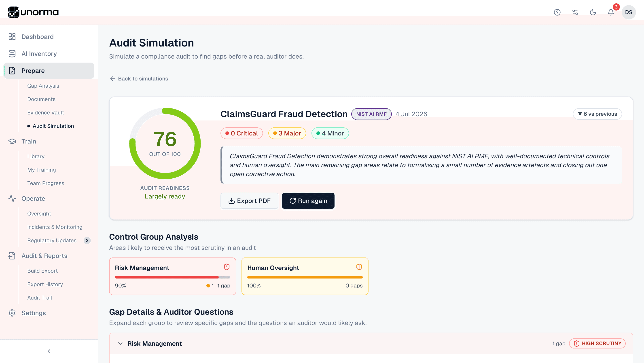Click Human Oversight 100% progress bar
Viewport: 644px width, 363px height.
tap(305, 277)
